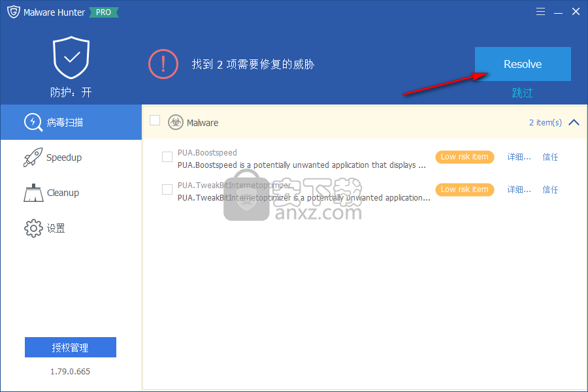
Task: Click the Malware Hunter shield logo icon
Action: coord(14,12)
